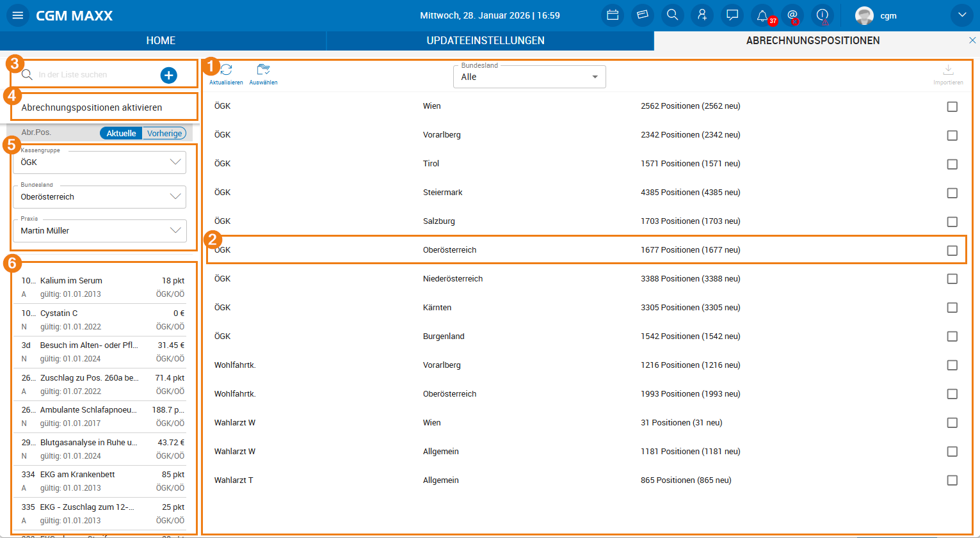This screenshot has width=980, height=538.
Task: Open the chat speech bubble icon
Action: click(x=732, y=15)
